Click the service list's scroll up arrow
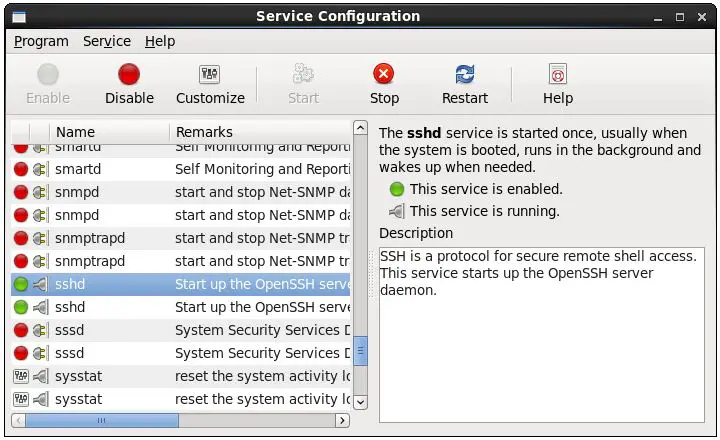 click(360, 129)
